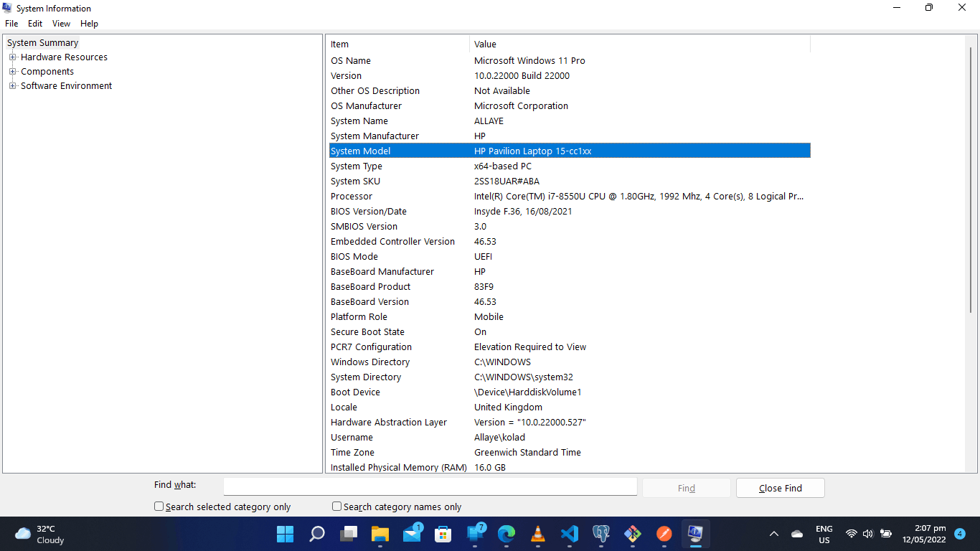This screenshot has width=980, height=551.
Task: Select System SKU value 2SS18UAR#ABA
Action: coord(507,182)
